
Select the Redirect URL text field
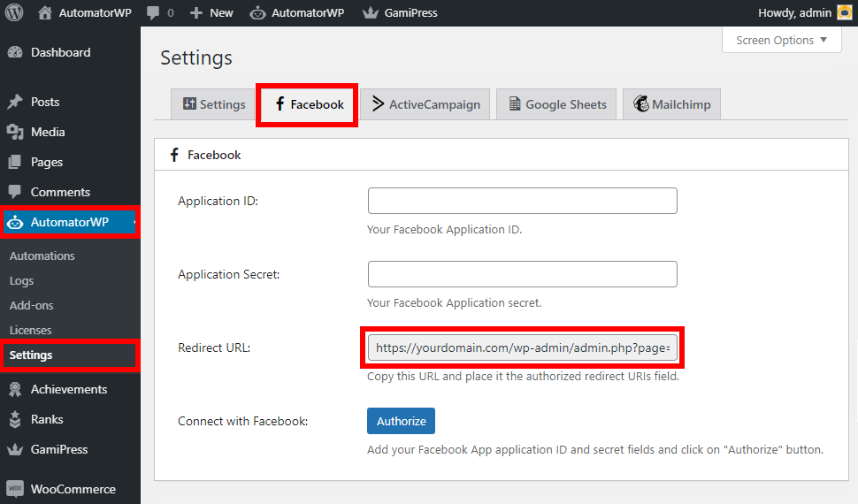pos(522,348)
